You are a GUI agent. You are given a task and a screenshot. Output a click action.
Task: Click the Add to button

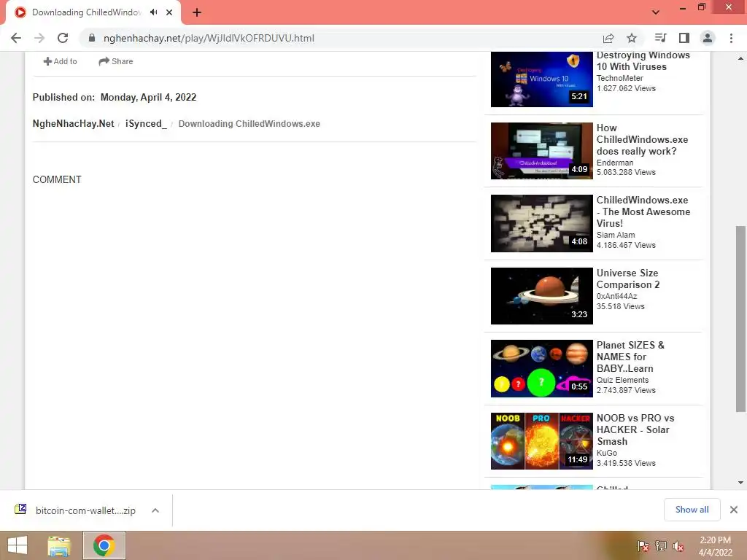coord(60,61)
